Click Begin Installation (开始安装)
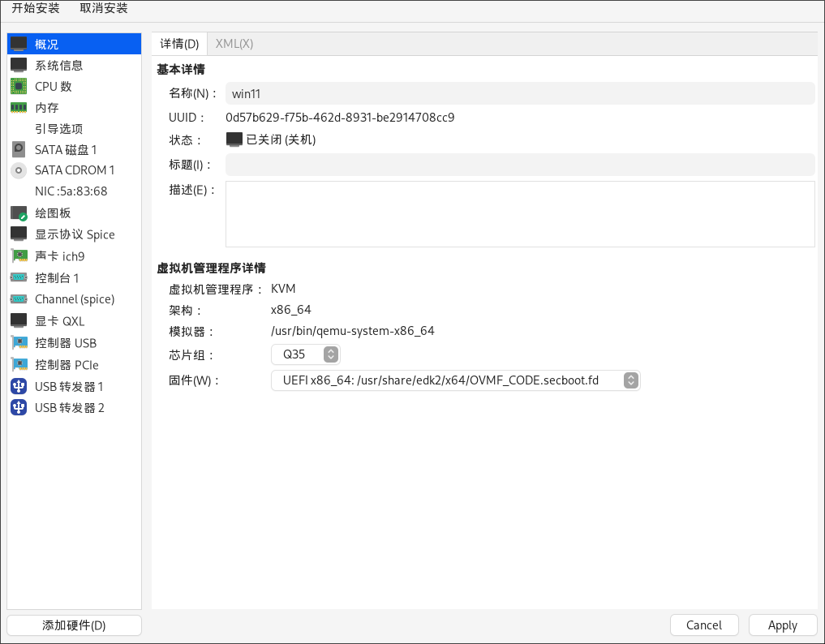This screenshot has width=825, height=644. point(34,9)
